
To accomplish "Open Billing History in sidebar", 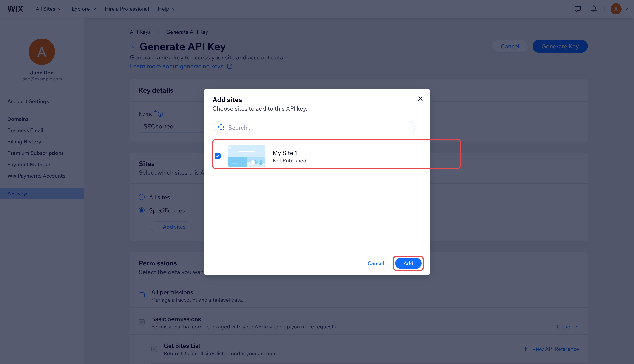I will tap(24, 141).
